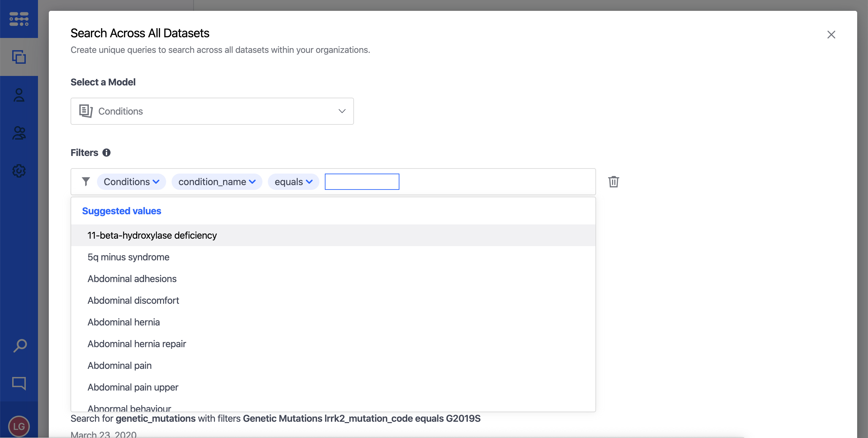This screenshot has width=868, height=438.
Task: Focus the filter value input field
Action: coord(362,182)
